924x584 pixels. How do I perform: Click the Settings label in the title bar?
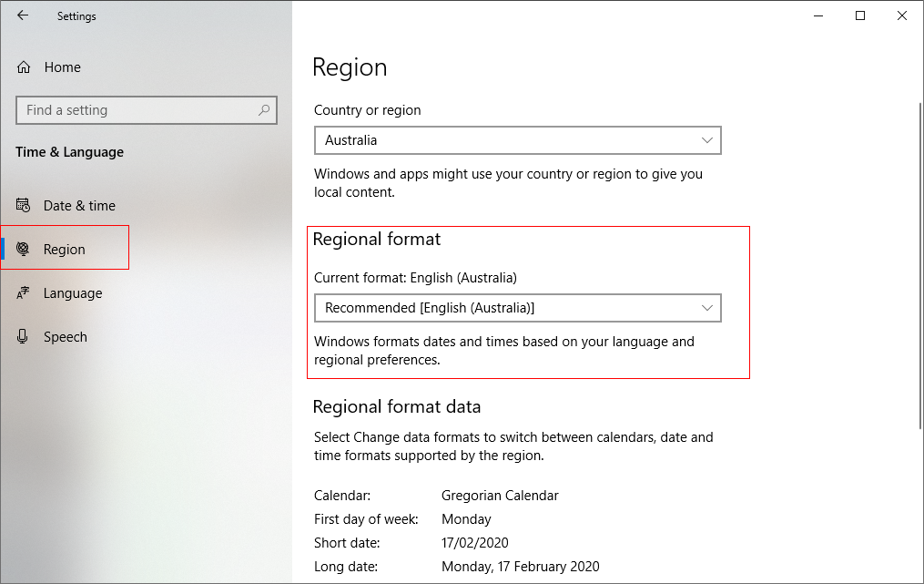(76, 15)
